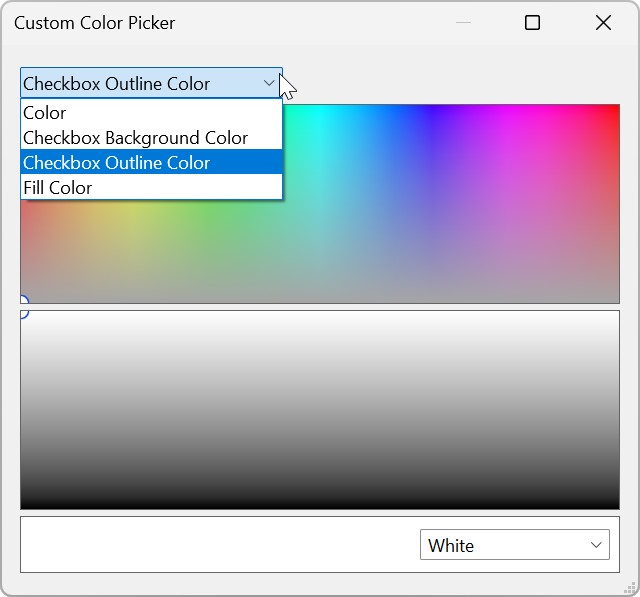
Task: Select red at the spectrum's top-right corner
Action: (x=613, y=111)
